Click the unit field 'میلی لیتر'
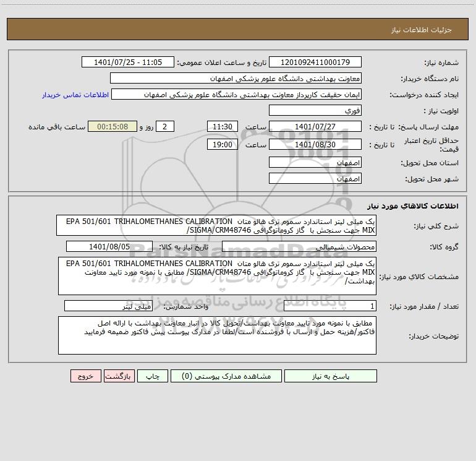 tap(108, 306)
